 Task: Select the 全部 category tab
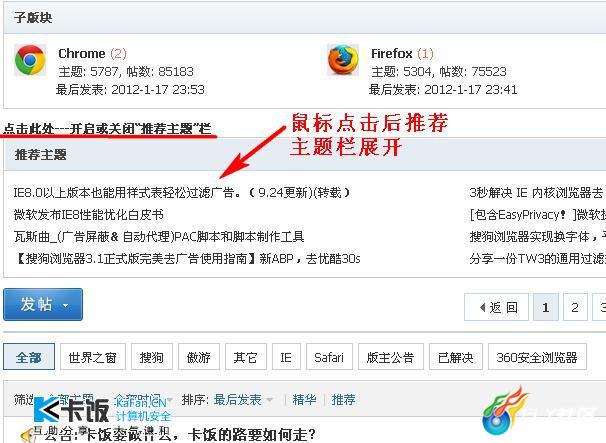click(29, 357)
